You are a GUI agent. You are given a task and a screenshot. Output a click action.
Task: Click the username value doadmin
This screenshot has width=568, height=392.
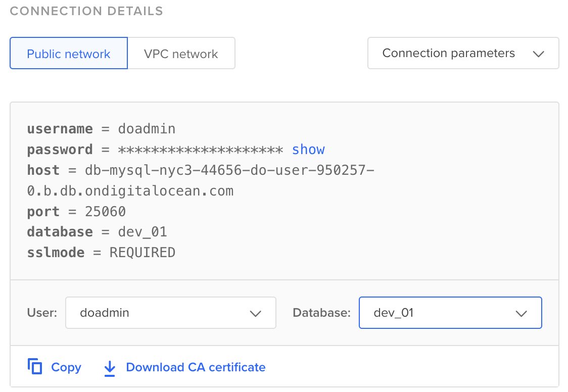pos(147,129)
